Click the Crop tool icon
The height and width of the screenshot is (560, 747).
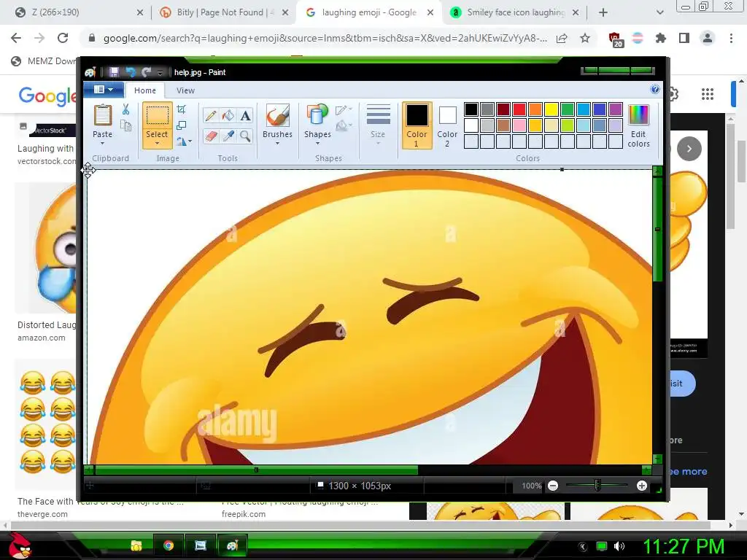(x=181, y=109)
